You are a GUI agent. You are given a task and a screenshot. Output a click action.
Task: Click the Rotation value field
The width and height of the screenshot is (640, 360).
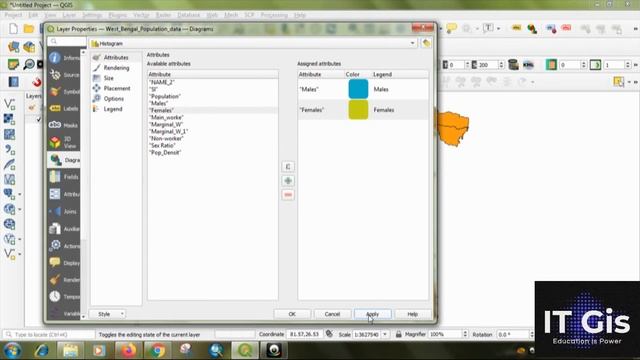pos(512,334)
